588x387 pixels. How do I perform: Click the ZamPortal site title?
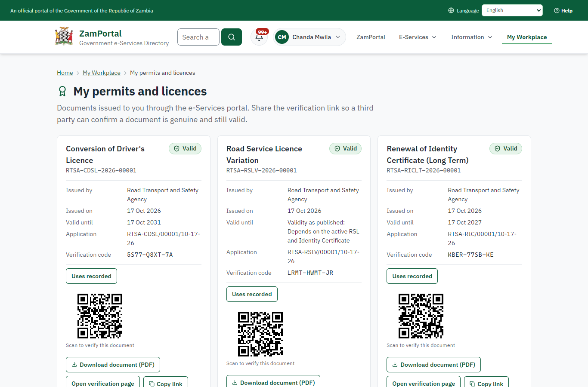[100, 34]
